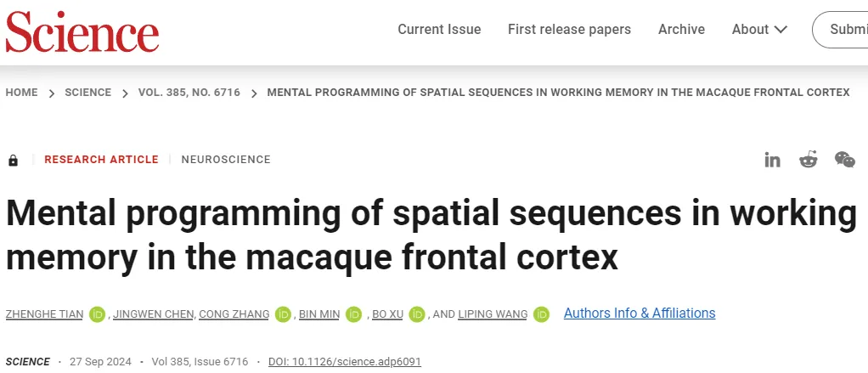Open Bin Min's ORCID icon
Screen dimensions: 868x373
point(353,314)
